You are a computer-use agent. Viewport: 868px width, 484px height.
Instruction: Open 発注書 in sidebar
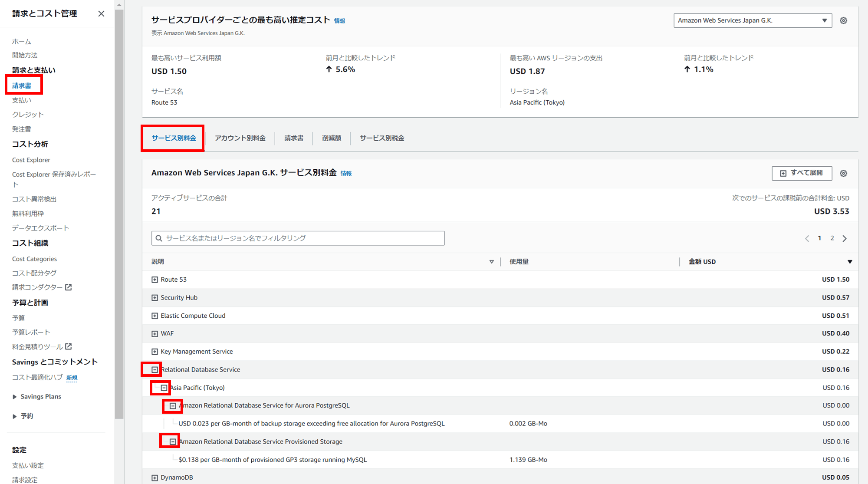click(22, 129)
